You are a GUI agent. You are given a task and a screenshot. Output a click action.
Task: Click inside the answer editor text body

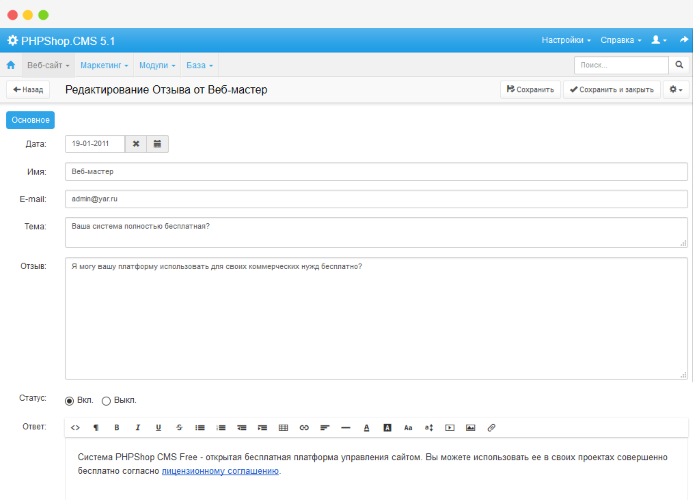[376, 469]
